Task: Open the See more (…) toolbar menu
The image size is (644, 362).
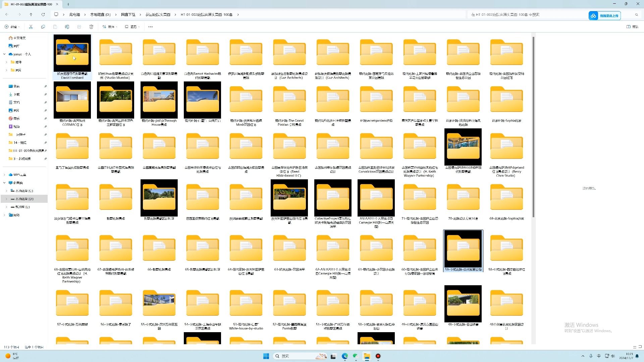Action: [x=150, y=27]
